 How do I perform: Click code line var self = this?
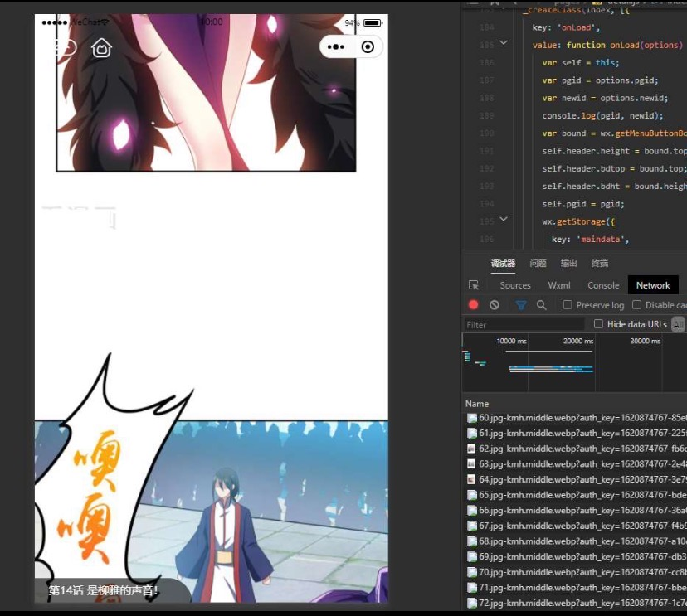click(581, 63)
